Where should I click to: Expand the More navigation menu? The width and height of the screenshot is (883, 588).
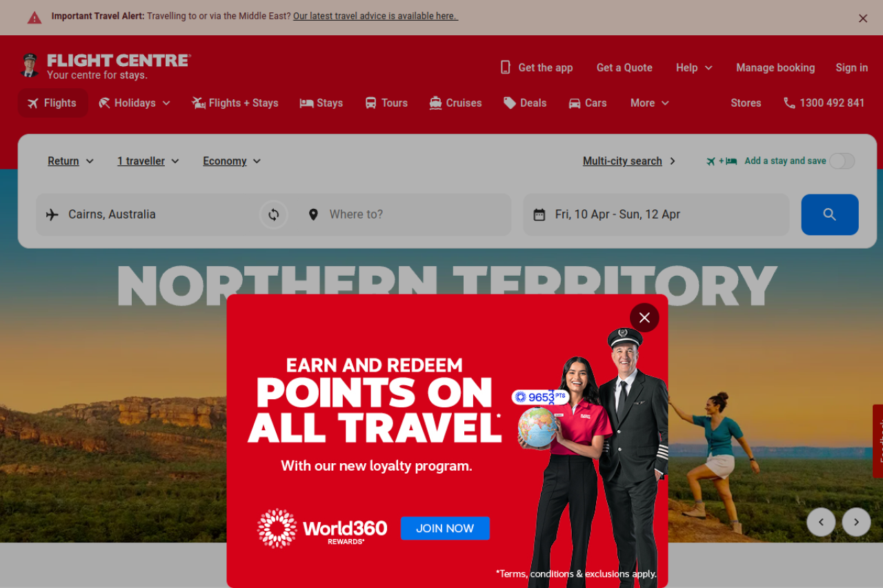650,103
